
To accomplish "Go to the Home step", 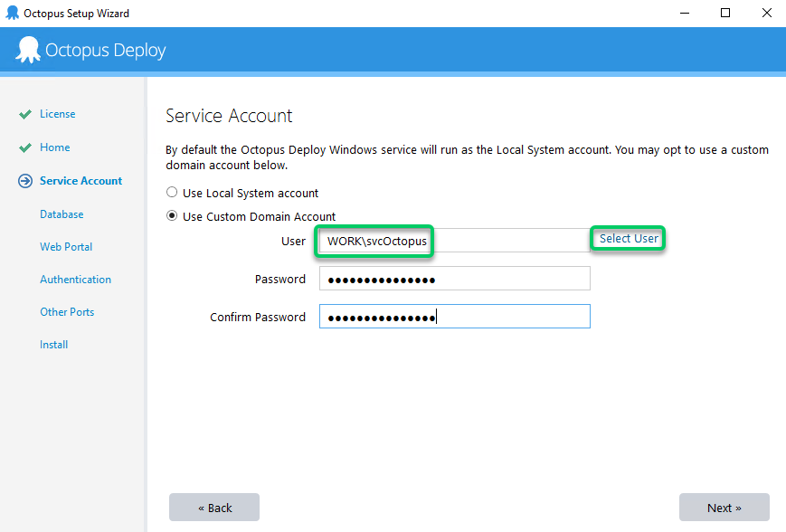I will pyautogui.click(x=54, y=147).
